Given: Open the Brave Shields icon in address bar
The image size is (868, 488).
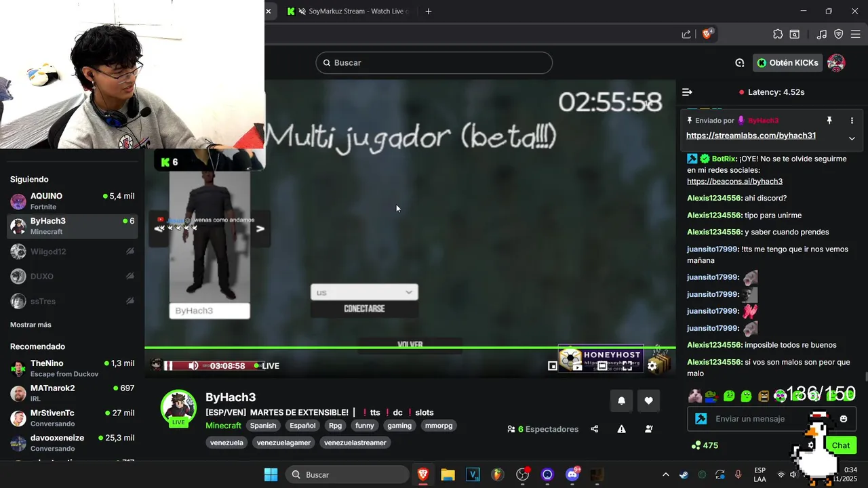Looking at the screenshot, I should point(707,34).
